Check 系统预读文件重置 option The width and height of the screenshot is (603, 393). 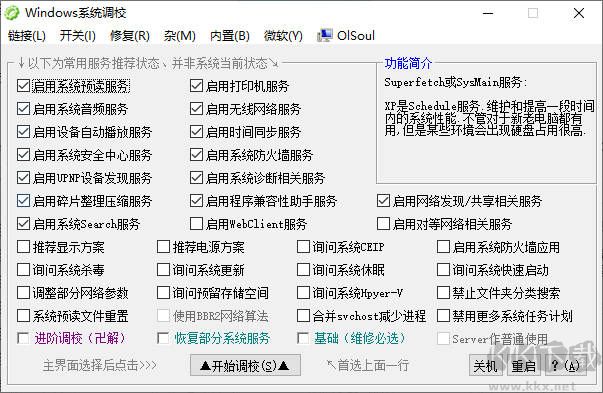[23, 316]
